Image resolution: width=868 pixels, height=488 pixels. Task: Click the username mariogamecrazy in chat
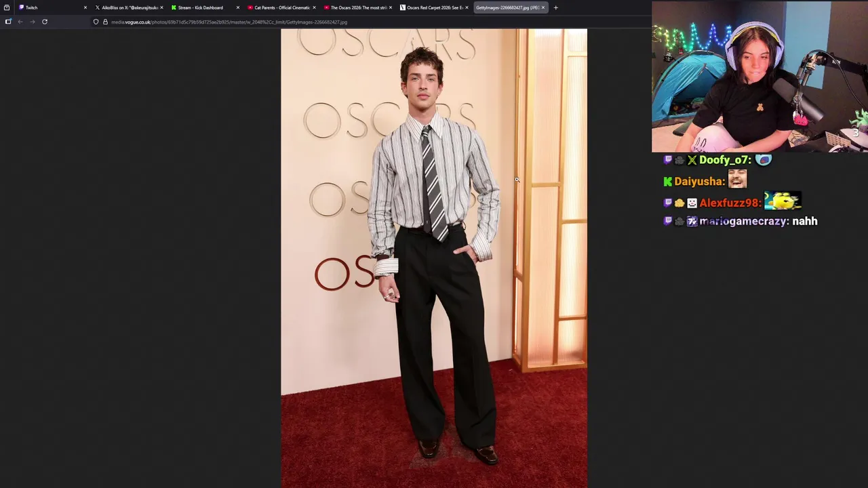[x=743, y=221]
